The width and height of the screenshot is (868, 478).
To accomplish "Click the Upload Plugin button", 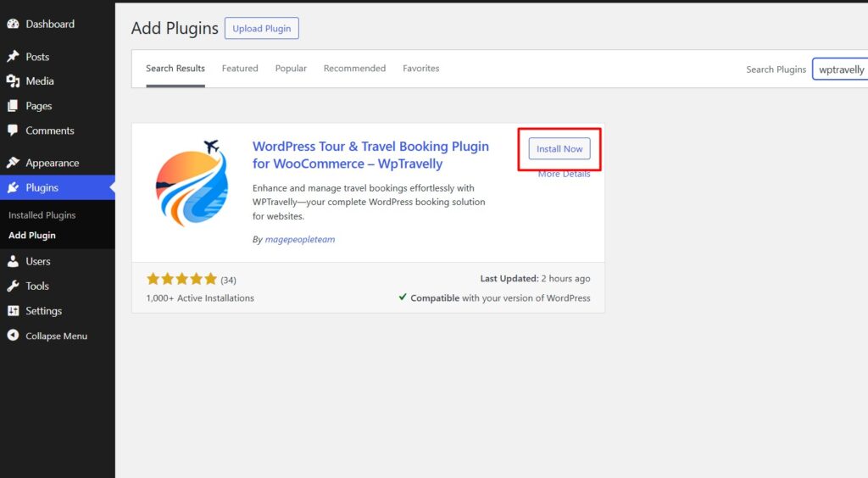I will coord(262,28).
